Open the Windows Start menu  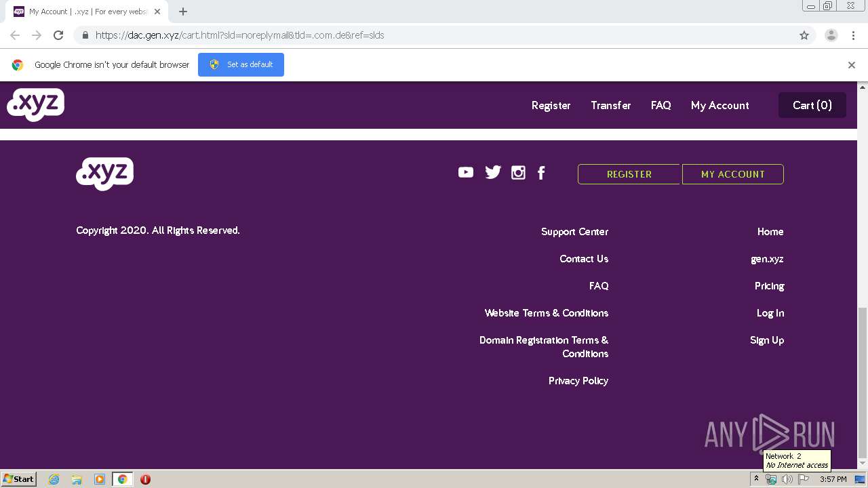point(18,479)
